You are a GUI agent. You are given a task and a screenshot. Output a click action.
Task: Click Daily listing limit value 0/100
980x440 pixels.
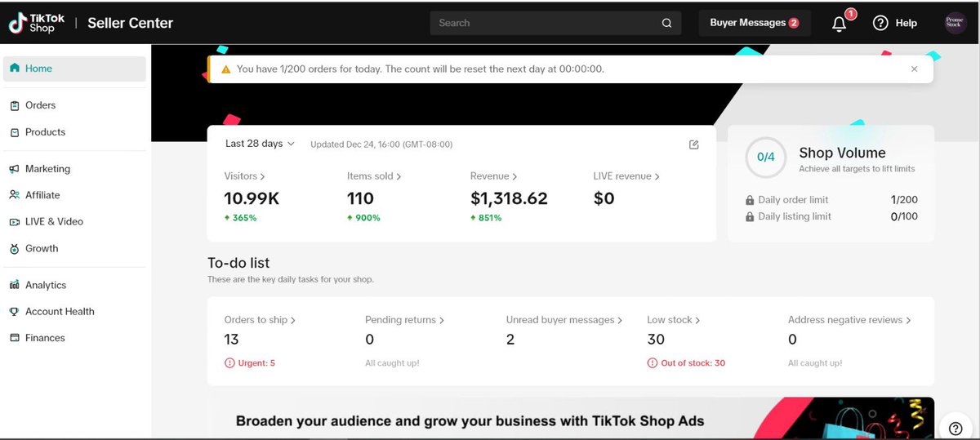[904, 216]
